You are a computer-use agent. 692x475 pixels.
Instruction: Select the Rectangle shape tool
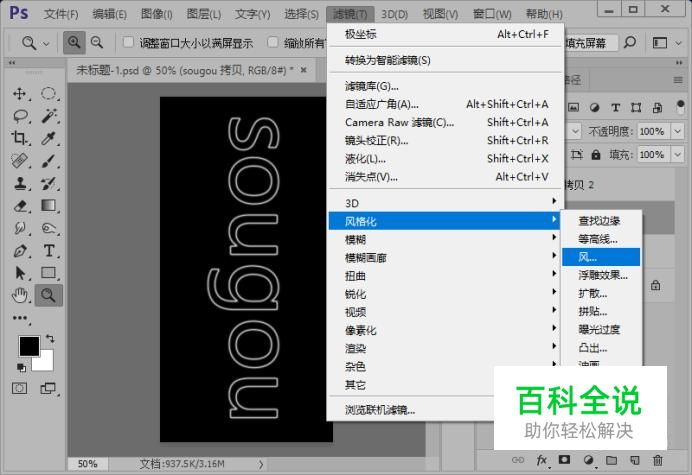[49, 273]
